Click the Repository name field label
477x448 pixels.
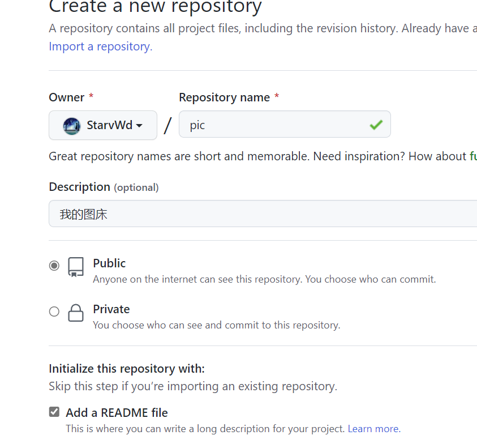(x=224, y=97)
